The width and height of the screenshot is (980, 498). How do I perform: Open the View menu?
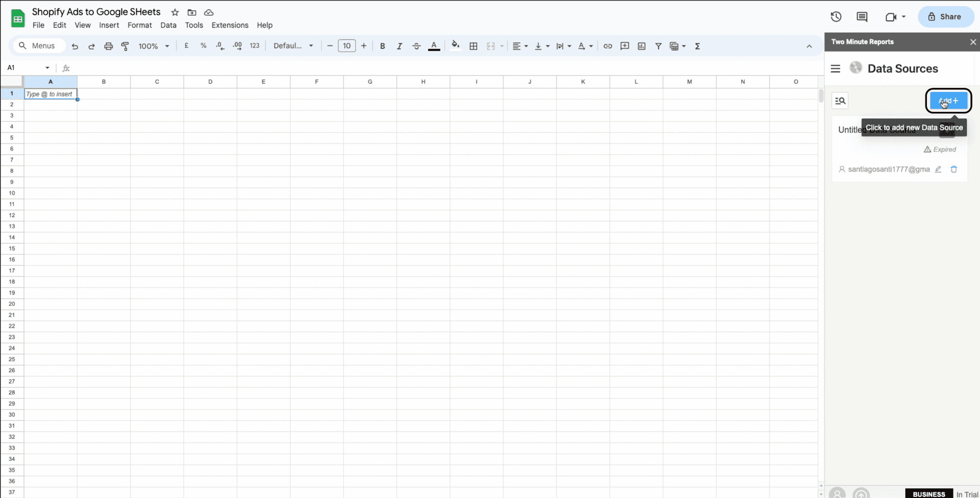(x=83, y=25)
